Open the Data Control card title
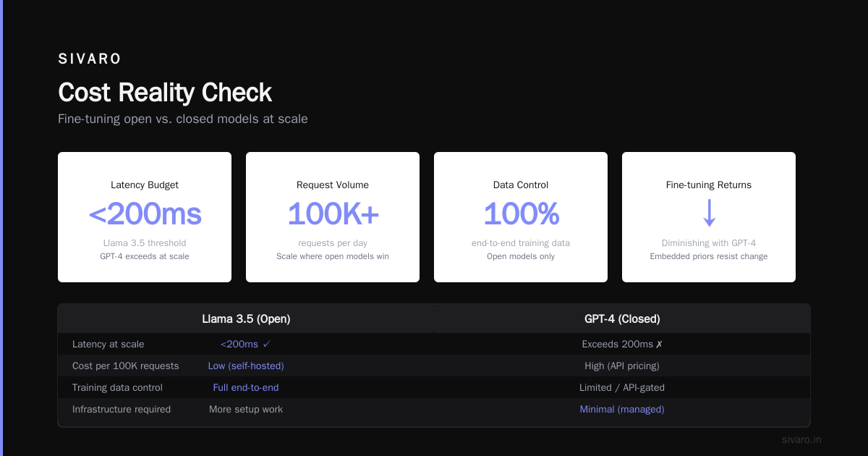The image size is (868, 456). [x=521, y=185]
